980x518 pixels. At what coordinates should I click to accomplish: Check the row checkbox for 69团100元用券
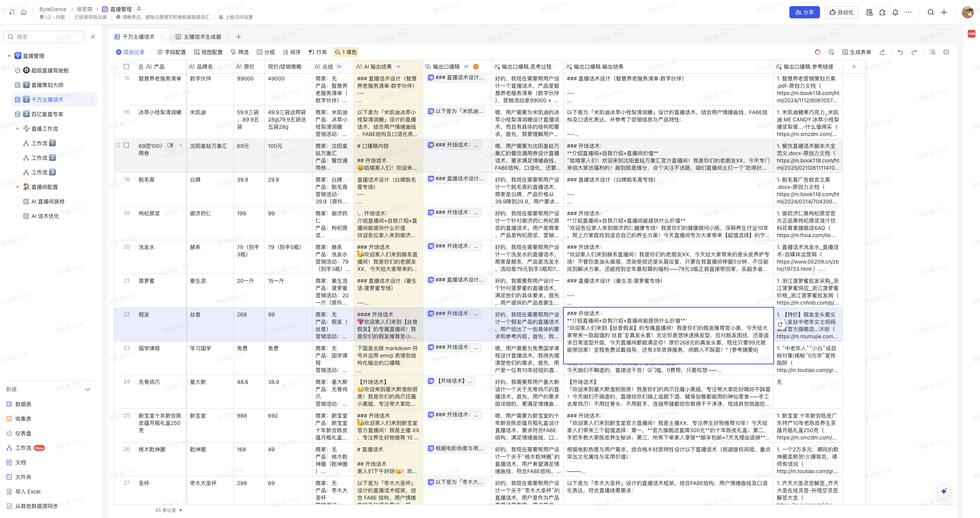point(126,146)
